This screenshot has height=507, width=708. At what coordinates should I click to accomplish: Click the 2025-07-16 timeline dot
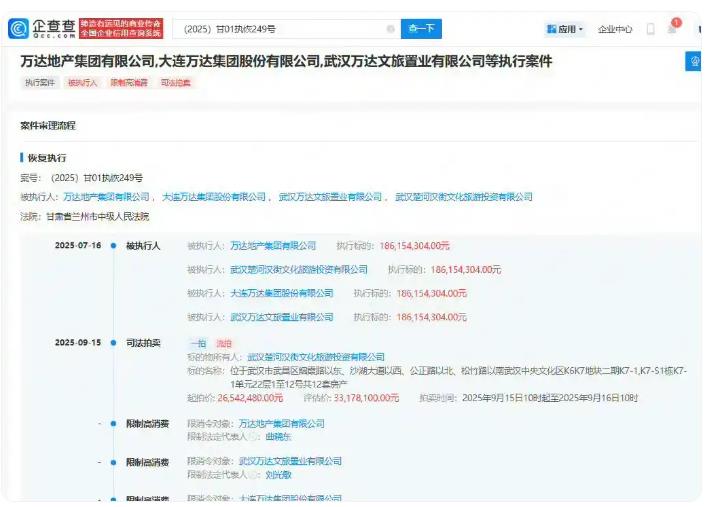[114, 245]
